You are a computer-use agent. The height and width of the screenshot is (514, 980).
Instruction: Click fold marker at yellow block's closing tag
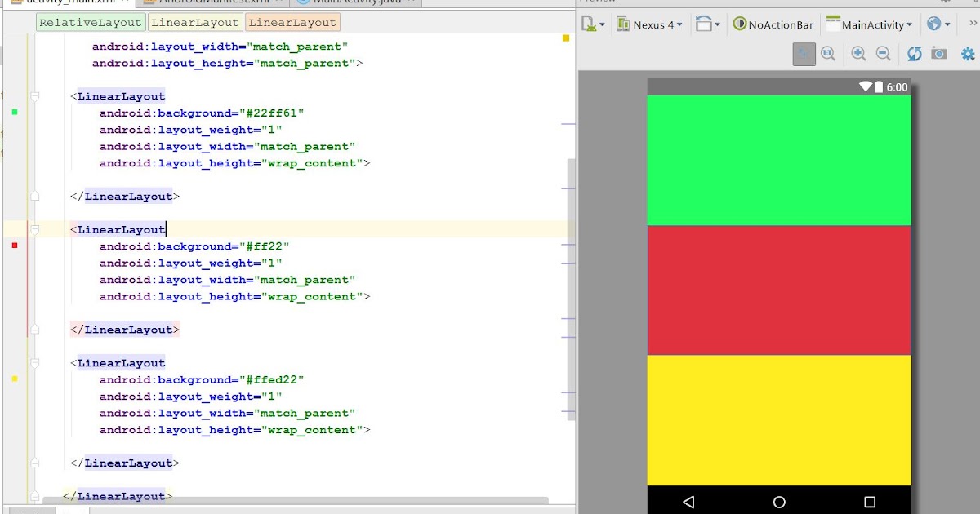pos(34,463)
